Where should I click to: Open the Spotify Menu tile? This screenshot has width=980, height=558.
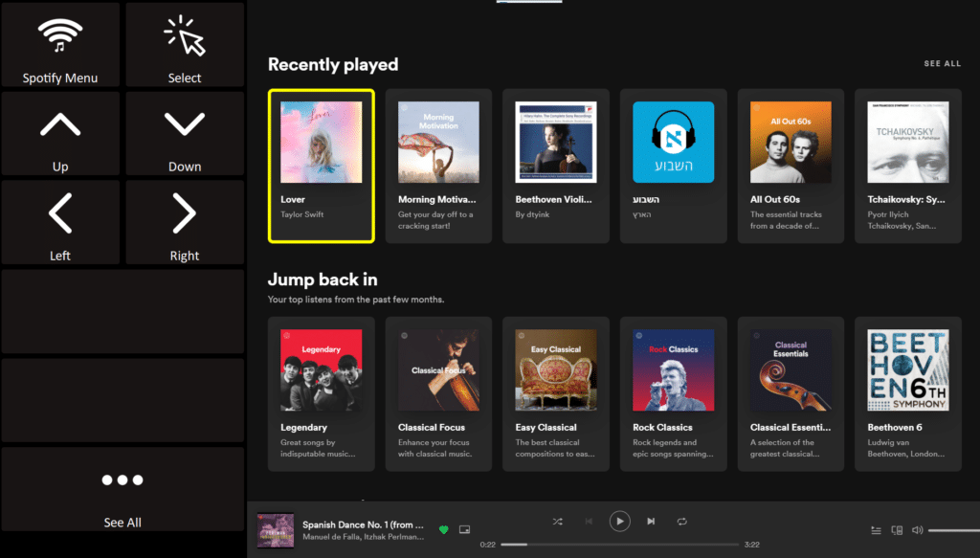point(60,44)
